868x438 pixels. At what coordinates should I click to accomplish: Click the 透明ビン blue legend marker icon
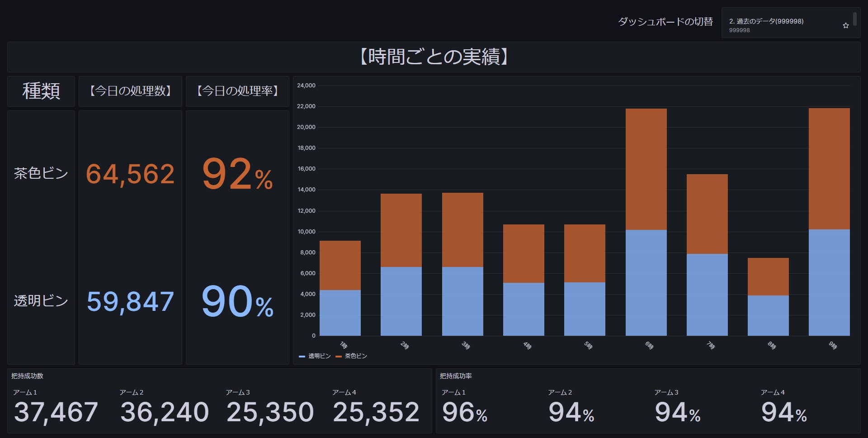301,356
